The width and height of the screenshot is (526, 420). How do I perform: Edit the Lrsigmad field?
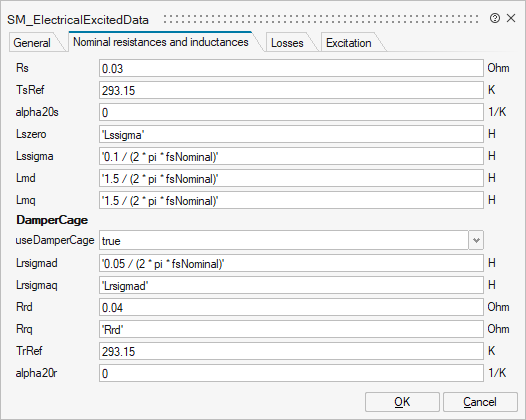(x=291, y=263)
